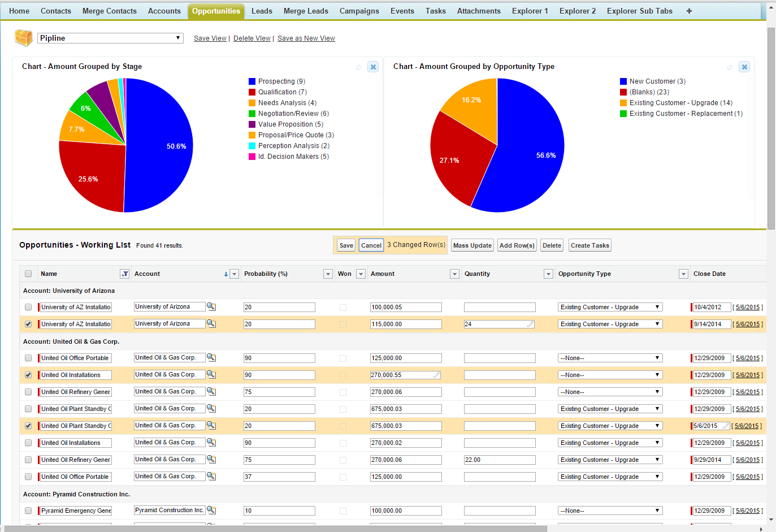
Task: Uncheck the selected University of AZ Installation row
Action: [x=28, y=324]
